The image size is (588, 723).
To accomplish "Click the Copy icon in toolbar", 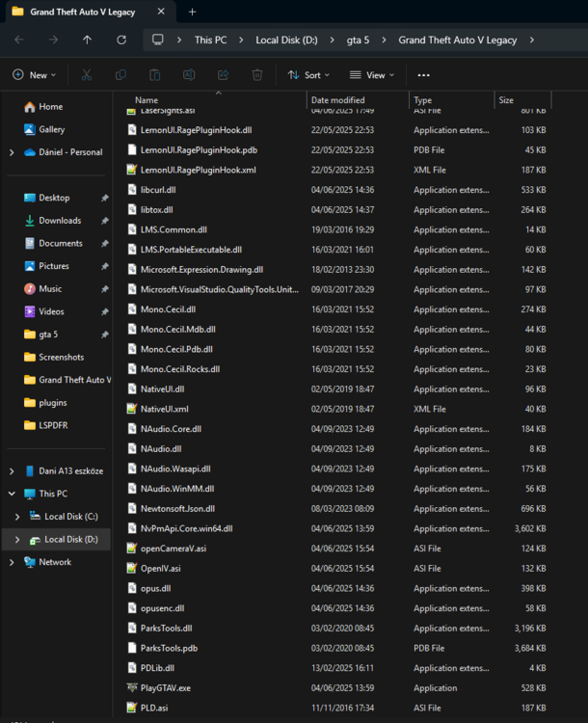I will point(120,75).
